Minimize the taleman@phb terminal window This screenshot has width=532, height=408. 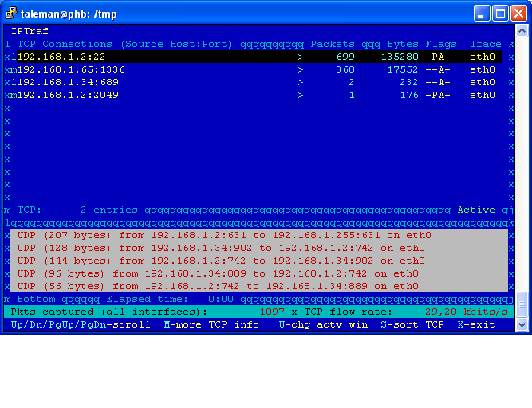(482, 14)
